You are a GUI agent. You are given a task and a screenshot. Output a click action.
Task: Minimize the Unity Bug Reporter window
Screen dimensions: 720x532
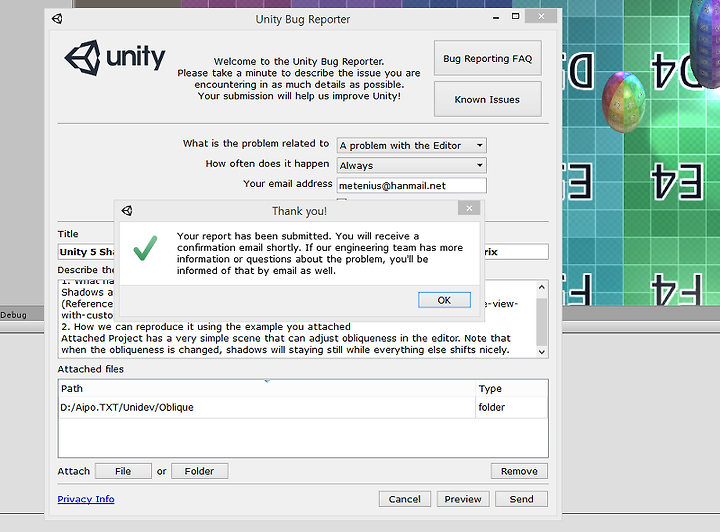coord(496,18)
